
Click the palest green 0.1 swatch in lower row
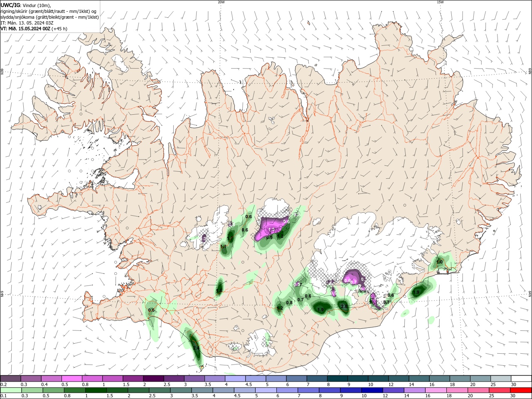[11, 390]
